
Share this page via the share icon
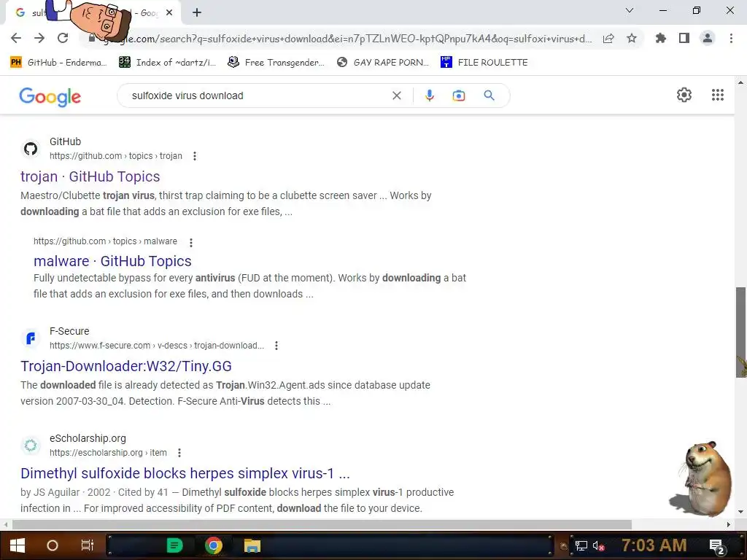(x=608, y=39)
